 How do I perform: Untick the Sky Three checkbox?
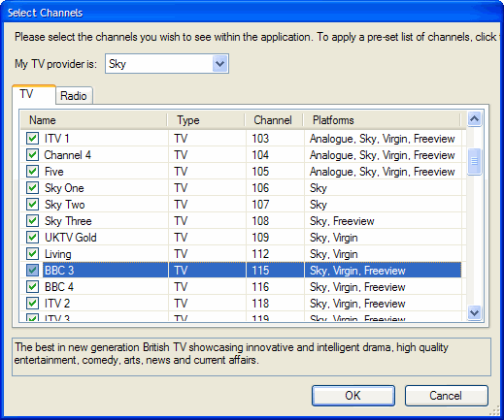point(32,221)
